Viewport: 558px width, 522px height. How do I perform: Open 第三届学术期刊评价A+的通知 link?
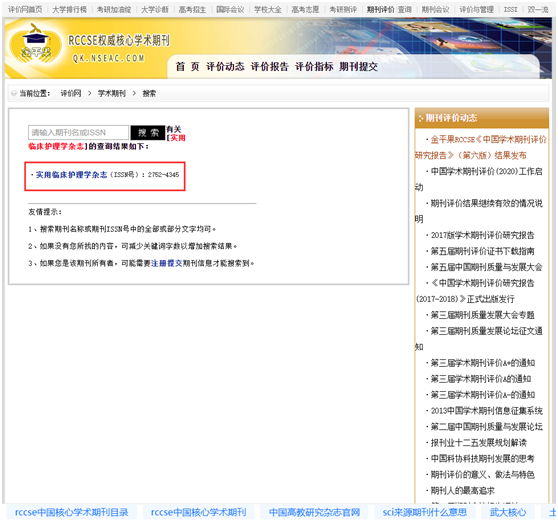pyautogui.click(x=483, y=363)
